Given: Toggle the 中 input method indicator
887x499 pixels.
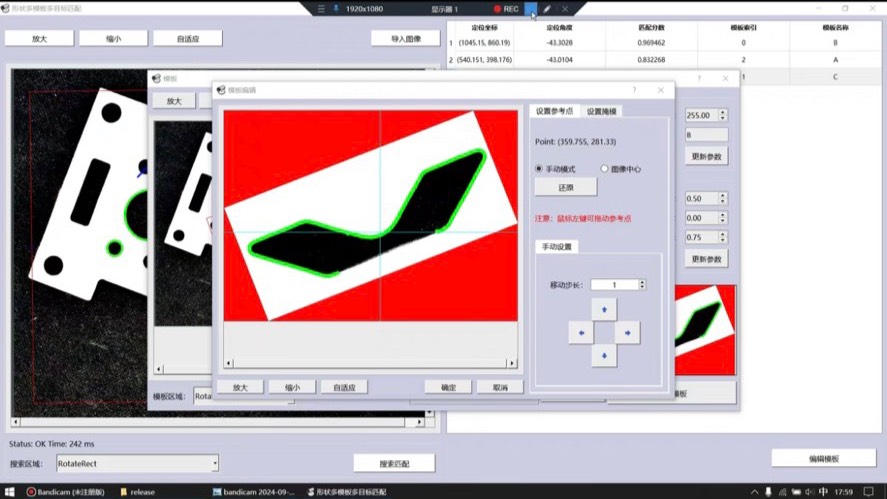Looking at the screenshot, I should [x=824, y=492].
